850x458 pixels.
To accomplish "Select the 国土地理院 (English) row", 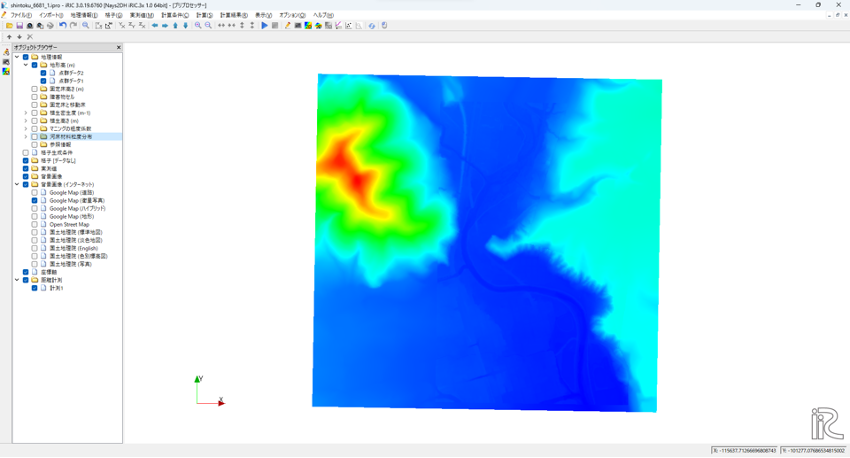I will 74,248.
